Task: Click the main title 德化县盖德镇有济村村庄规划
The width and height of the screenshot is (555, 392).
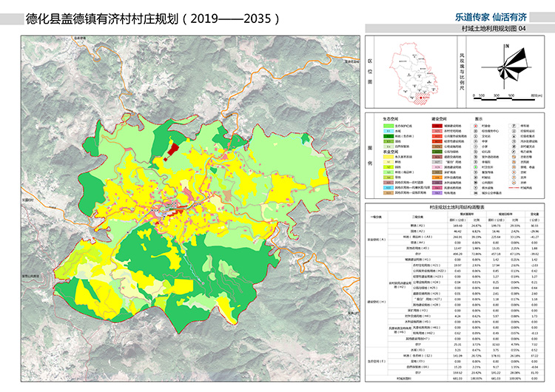Action: (x=103, y=18)
